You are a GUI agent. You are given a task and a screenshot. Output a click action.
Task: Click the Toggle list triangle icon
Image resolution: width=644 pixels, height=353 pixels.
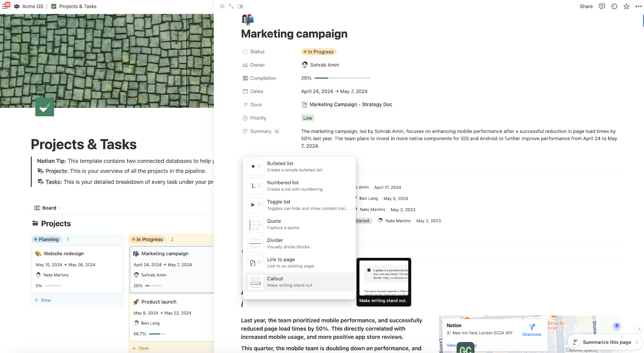(256, 205)
